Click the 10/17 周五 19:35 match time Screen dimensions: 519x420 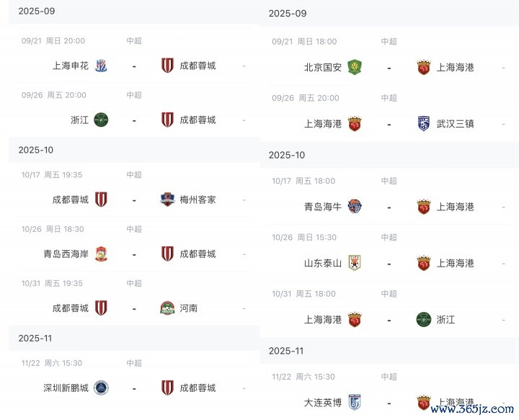pyautogui.click(x=52, y=174)
